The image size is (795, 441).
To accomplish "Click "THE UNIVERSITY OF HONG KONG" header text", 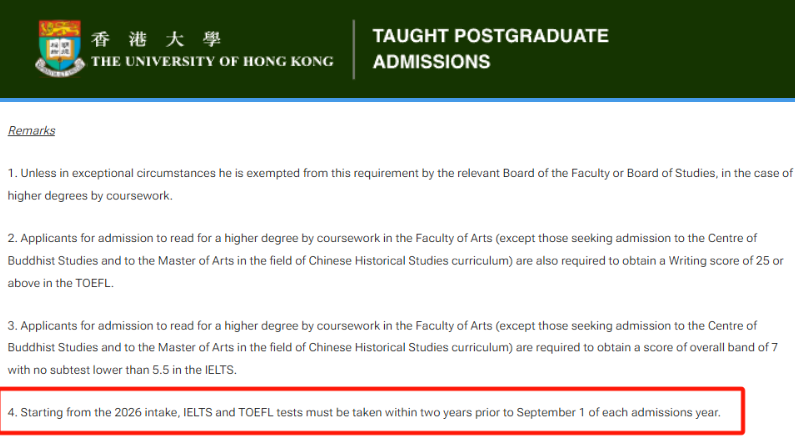I will tap(212, 62).
